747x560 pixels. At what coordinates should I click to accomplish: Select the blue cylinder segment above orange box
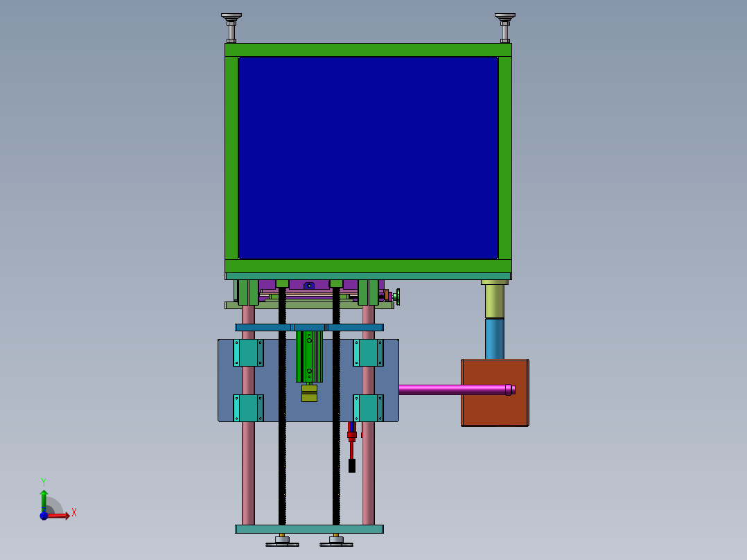pyautogui.click(x=495, y=338)
